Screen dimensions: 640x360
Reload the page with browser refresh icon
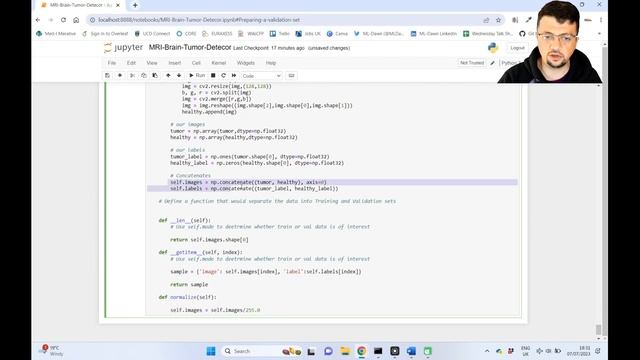pyautogui.click(x=63, y=20)
